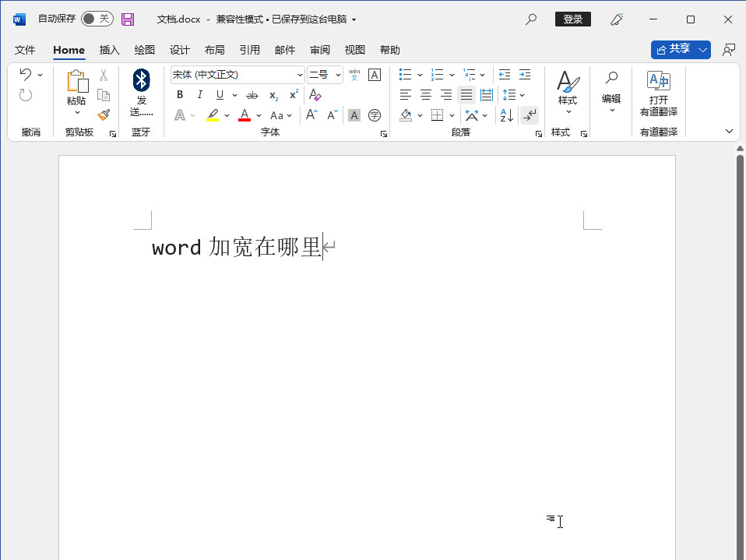This screenshot has height=560, width=746.
Task: Align text left
Action: coord(406,95)
